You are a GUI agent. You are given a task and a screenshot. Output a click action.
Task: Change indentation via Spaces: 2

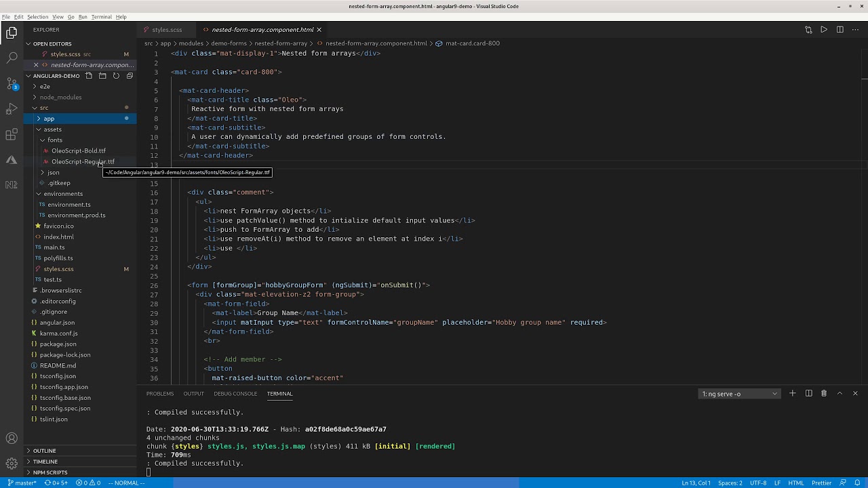[730, 483]
